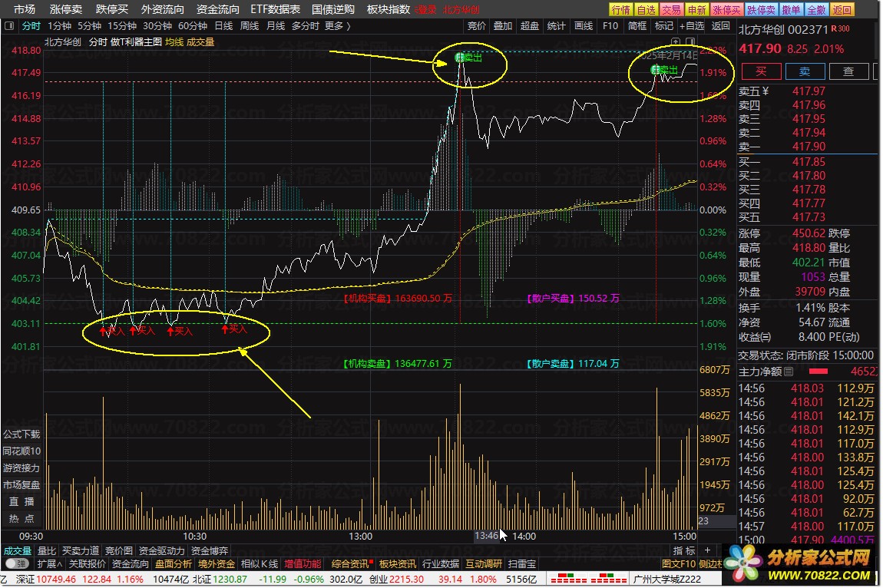Select the 资金博弈 indicator tab
The width and height of the screenshot is (883, 588).
[210, 551]
